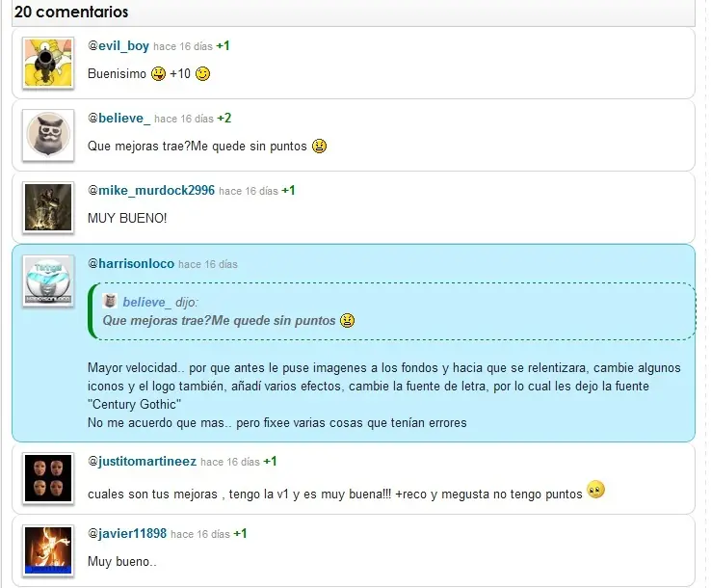The height and width of the screenshot is (588, 711).
Task: Click +1 score on mike_murdock2996's comment
Action: coord(288,191)
